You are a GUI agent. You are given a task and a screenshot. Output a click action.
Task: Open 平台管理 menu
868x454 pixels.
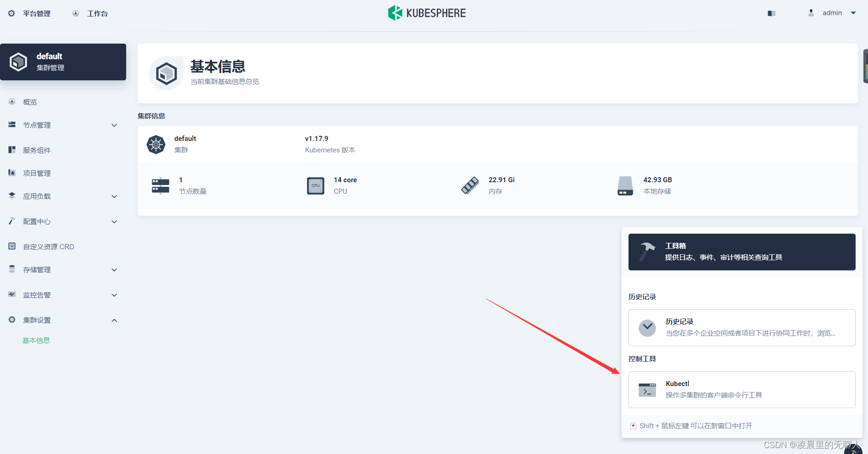pyautogui.click(x=37, y=13)
